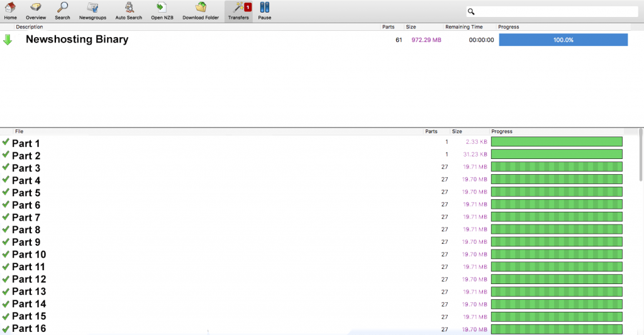644x335 pixels.
Task: Select the Part 5 file name
Action: [x=26, y=192]
